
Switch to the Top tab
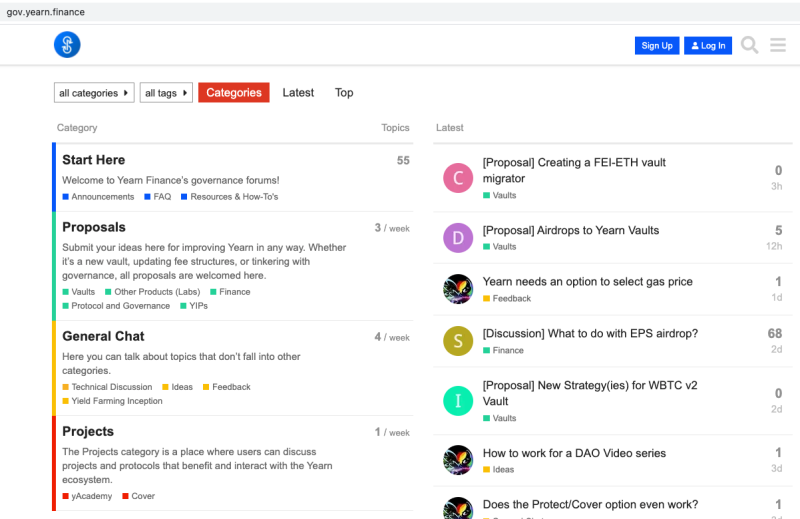coord(344,93)
